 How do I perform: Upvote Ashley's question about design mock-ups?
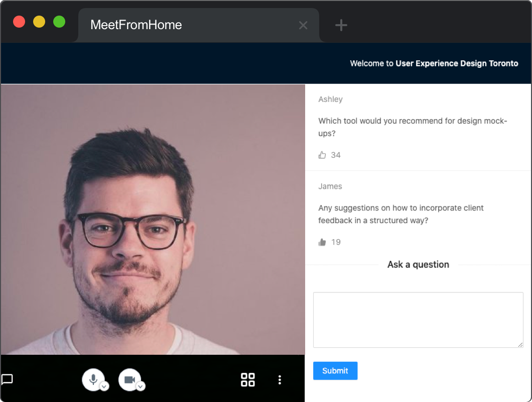tap(322, 155)
